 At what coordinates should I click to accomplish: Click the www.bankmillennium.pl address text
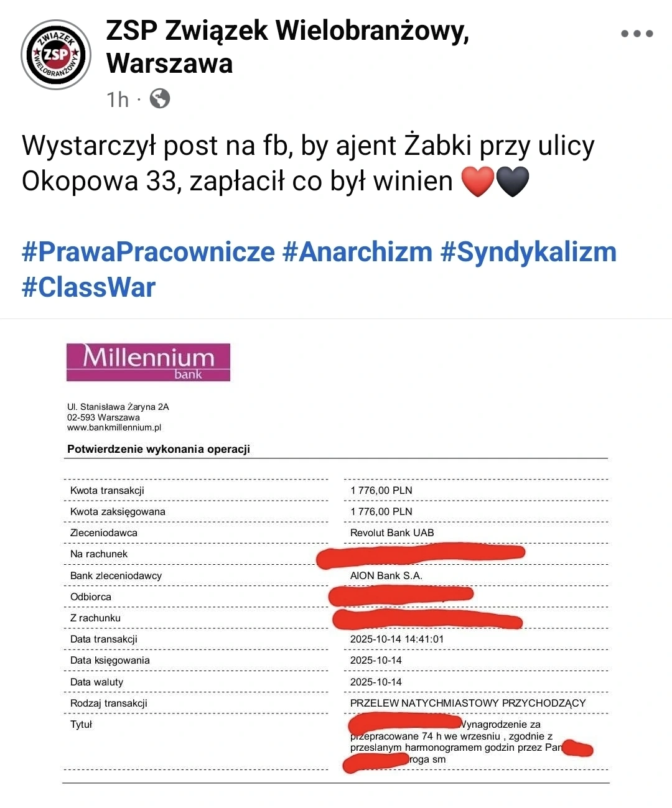(x=114, y=427)
